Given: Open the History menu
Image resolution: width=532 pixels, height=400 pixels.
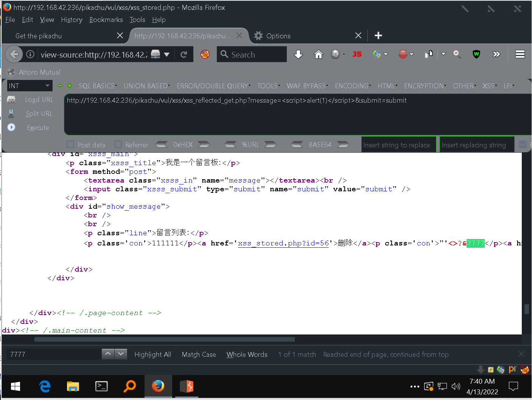Looking at the screenshot, I should pos(72,20).
